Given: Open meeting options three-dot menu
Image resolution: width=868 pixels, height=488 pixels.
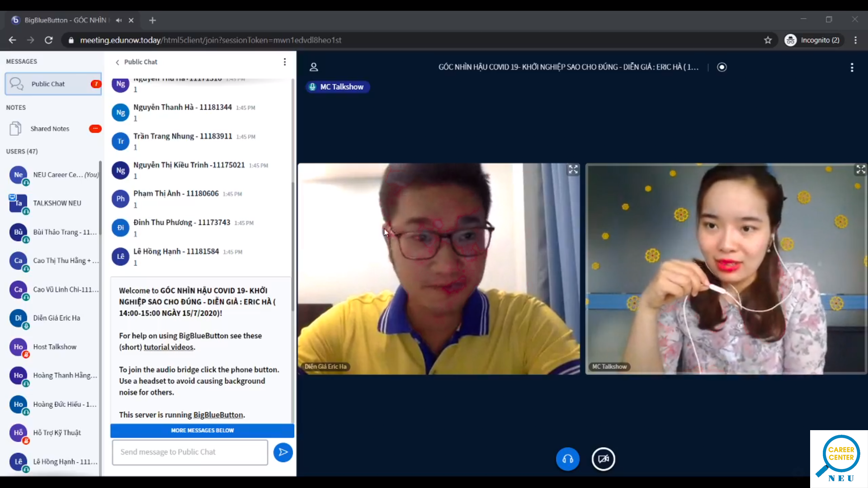Looking at the screenshot, I should (852, 68).
